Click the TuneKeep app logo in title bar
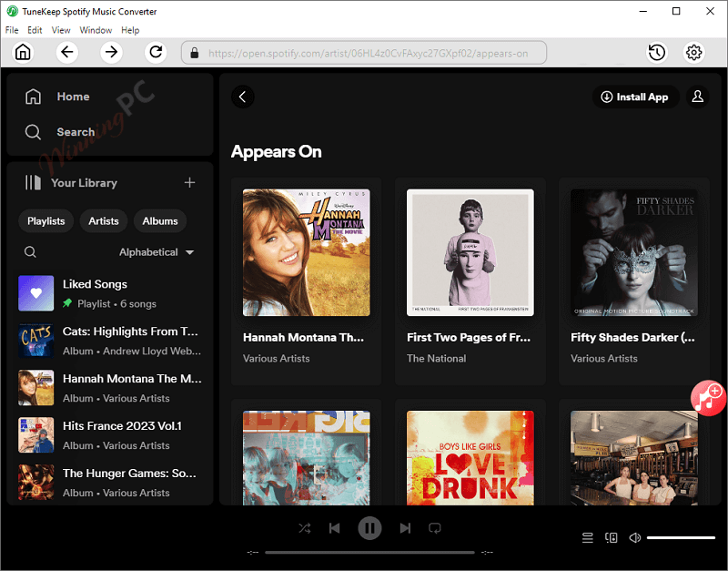The width and height of the screenshot is (728, 571). tap(13, 11)
